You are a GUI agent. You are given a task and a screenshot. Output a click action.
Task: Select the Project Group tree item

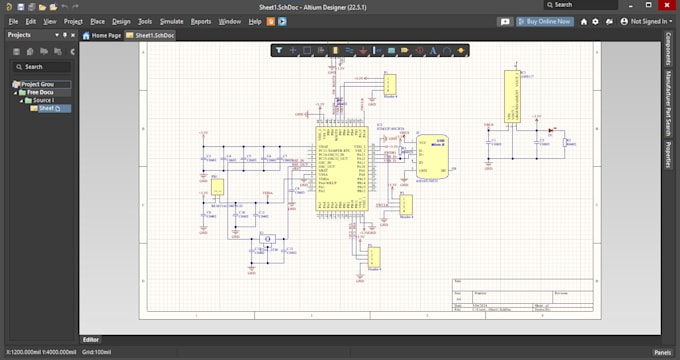coord(42,84)
